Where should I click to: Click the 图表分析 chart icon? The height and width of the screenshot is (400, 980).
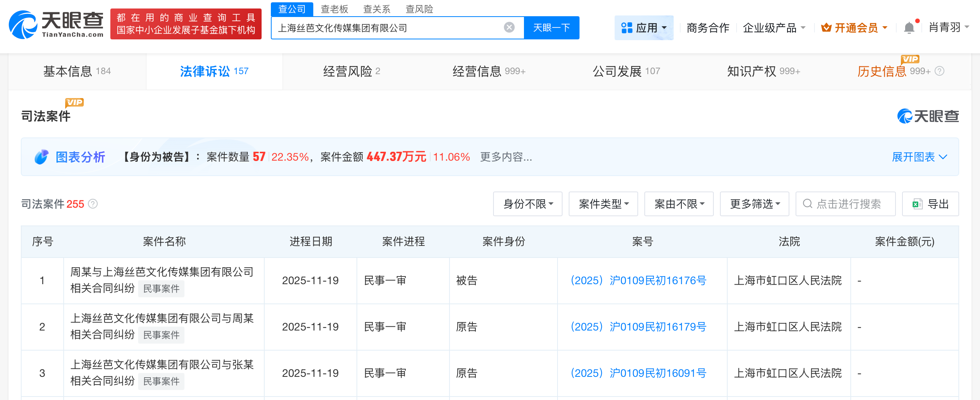coord(42,157)
